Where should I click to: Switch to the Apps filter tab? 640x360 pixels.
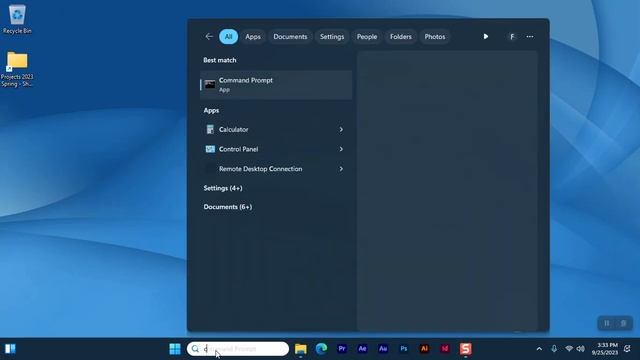(x=253, y=37)
